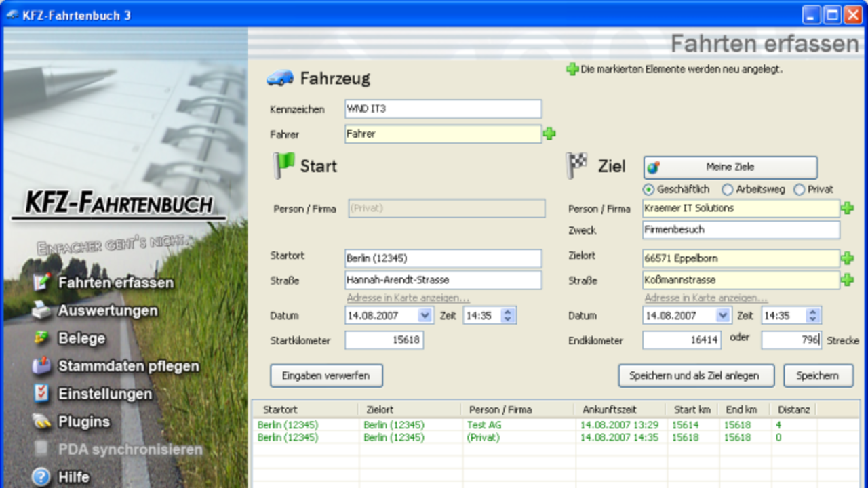The height and width of the screenshot is (488, 868).
Task: Open Stammdaten pflegen in the sidebar
Action: [x=129, y=366]
